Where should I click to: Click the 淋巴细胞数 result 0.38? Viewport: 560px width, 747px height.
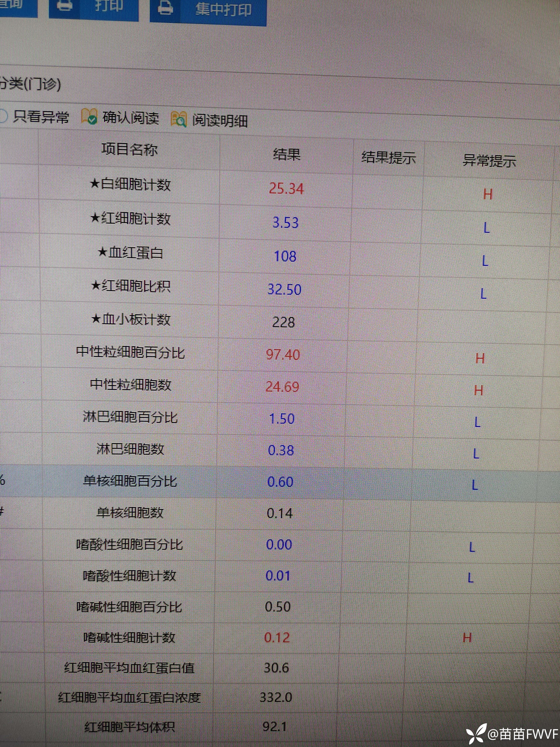coord(281,450)
